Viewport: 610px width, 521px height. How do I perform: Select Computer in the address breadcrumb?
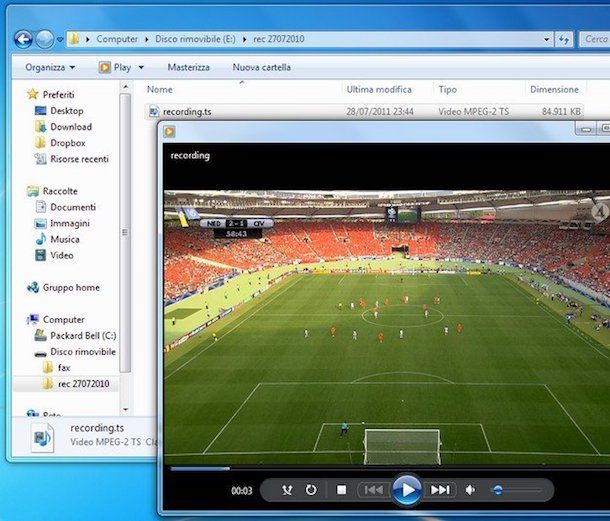(117, 39)
